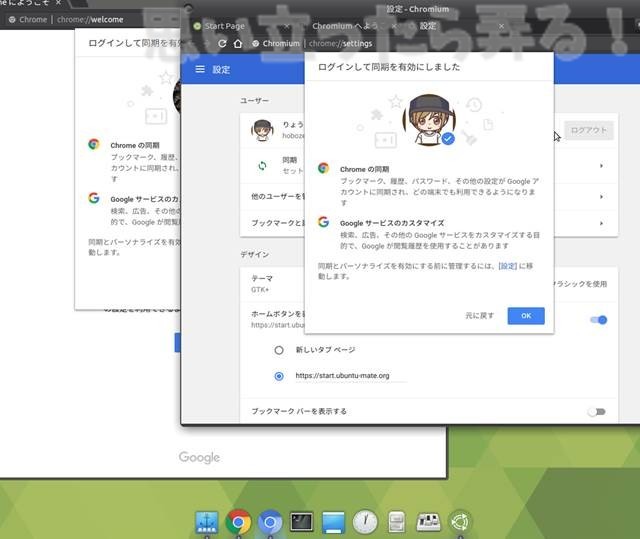Click OK in the sync confirmation dialog

[x=526, y=316]
